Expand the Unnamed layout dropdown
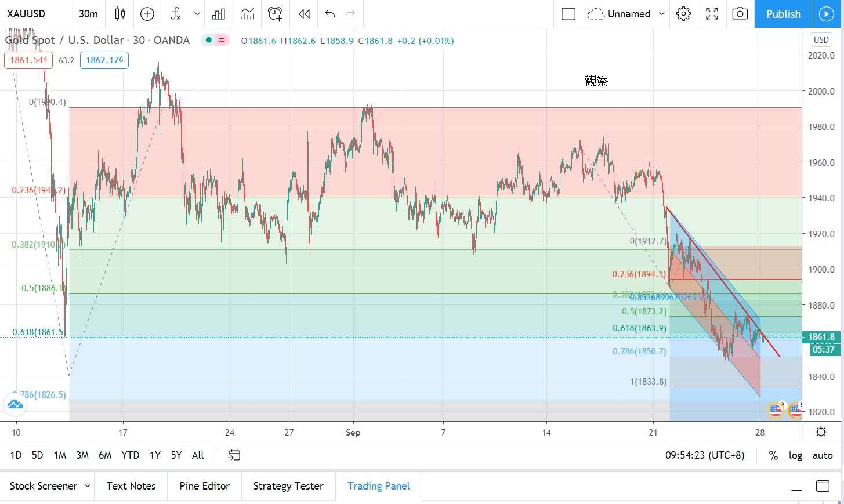Viewport: 844px width, 504px height. [x=662, y=14]
